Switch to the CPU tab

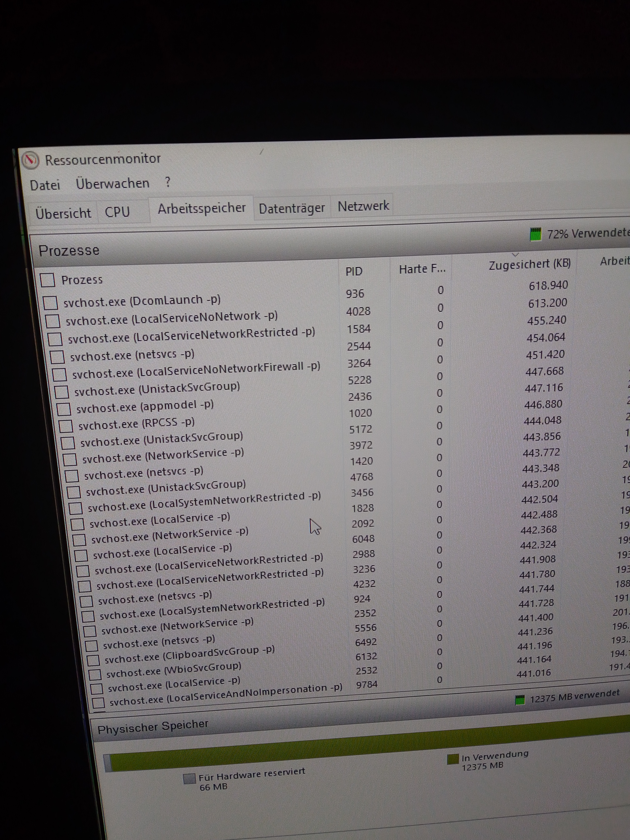pyautogui.click(x=117, y=212)
